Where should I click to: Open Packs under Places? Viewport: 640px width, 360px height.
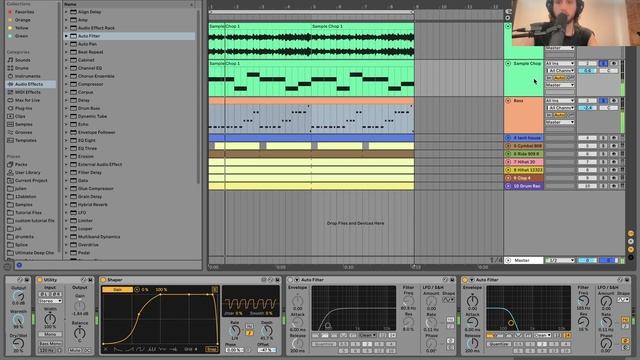tap(21, 164)
